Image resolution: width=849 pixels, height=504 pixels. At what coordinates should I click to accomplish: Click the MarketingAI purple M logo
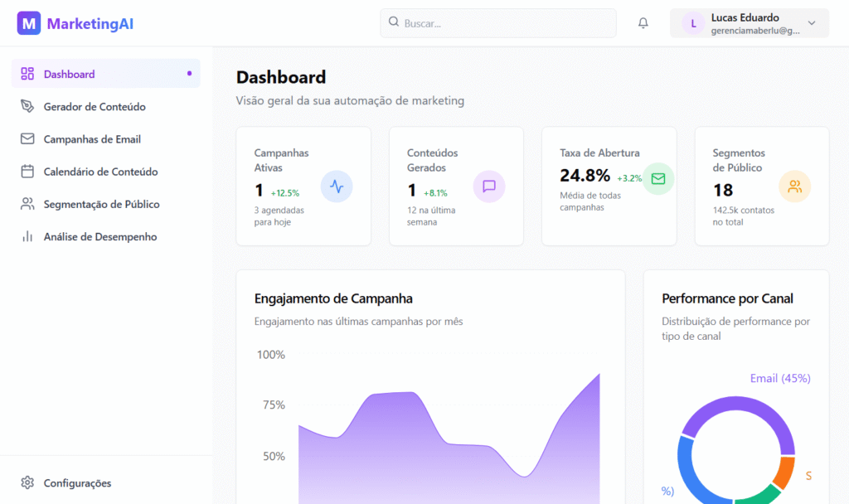click(29, 23)
